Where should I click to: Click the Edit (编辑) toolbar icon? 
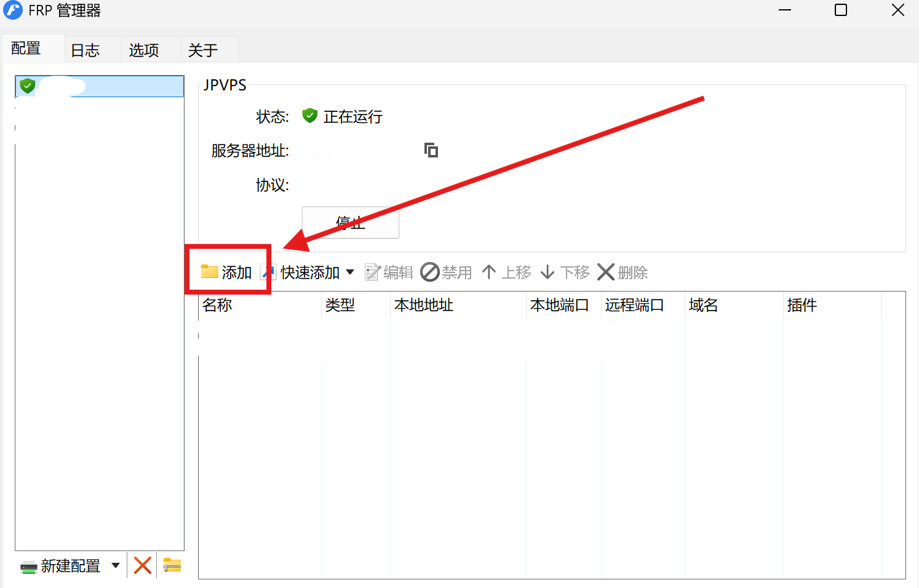click(373, 272)
